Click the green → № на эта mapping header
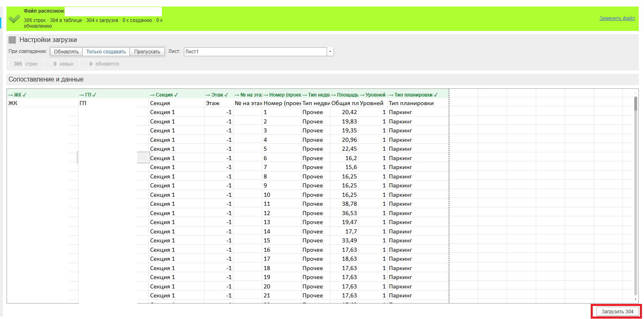The height and width of the screenshot is (319, 644). [x=248, y=95]
